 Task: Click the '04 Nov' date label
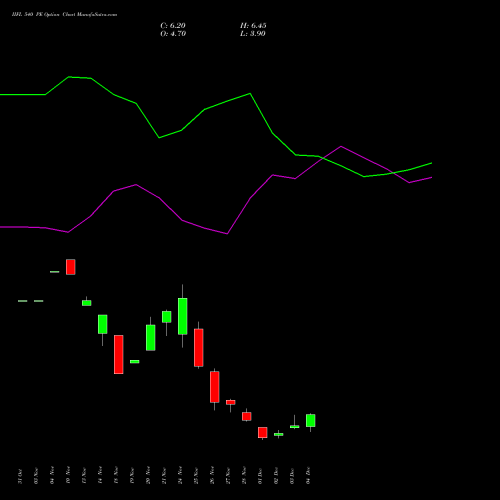click(53, 476)
